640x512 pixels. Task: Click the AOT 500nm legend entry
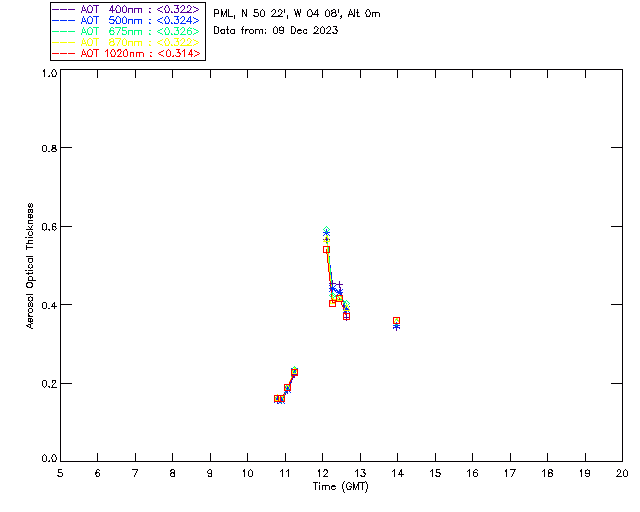126,20
